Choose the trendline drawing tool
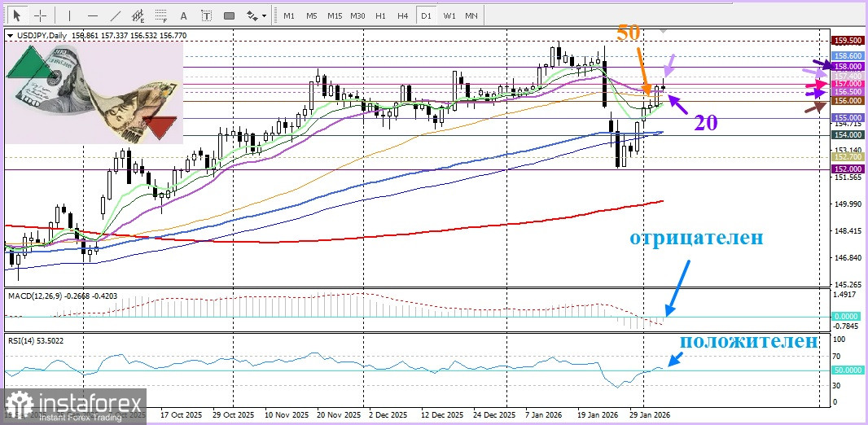 [x=115, y=15]
